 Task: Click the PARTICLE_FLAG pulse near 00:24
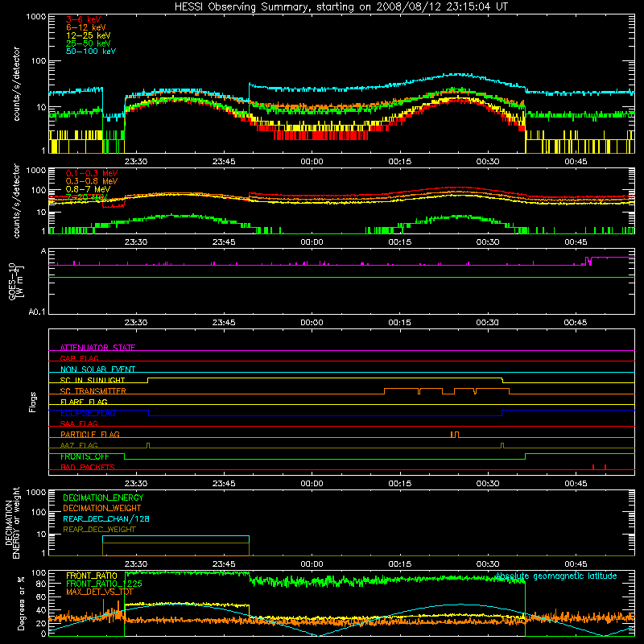[455, 435]
